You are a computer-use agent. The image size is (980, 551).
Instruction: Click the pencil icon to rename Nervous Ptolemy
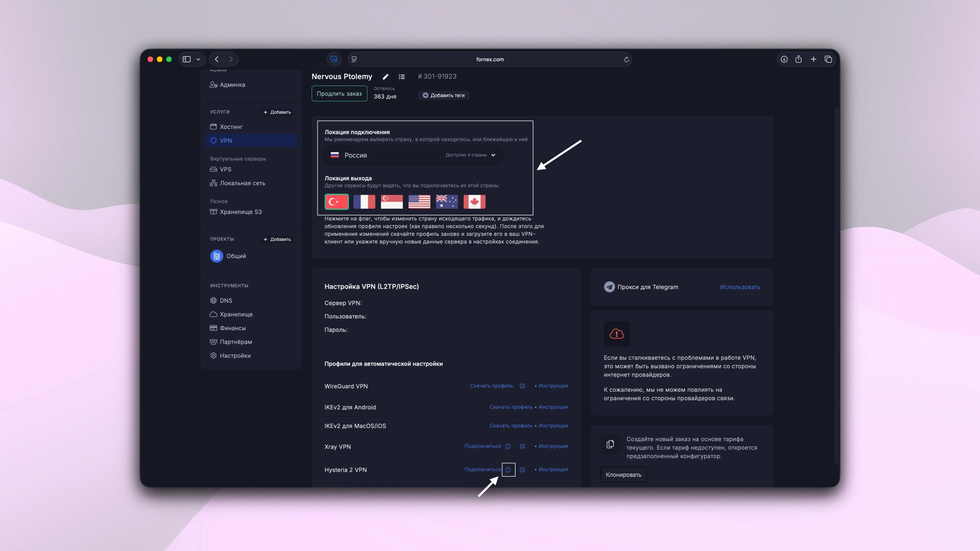point(385,77)
